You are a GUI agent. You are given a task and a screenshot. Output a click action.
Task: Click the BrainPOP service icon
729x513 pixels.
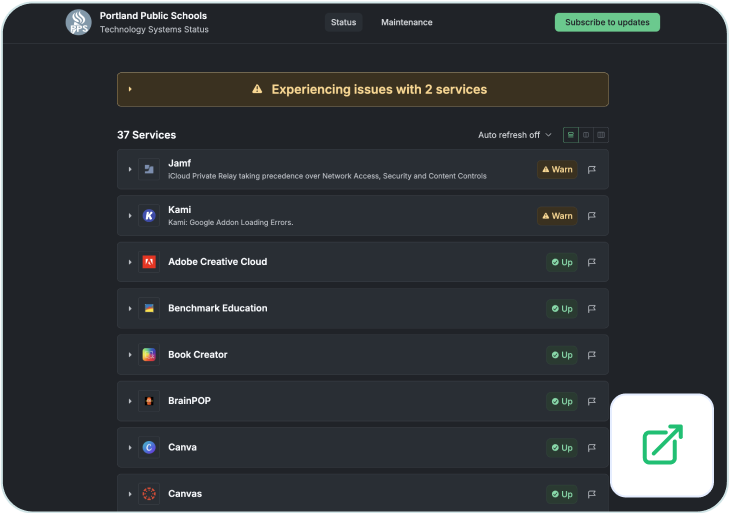pyautogui.click(x=149, y=401)
